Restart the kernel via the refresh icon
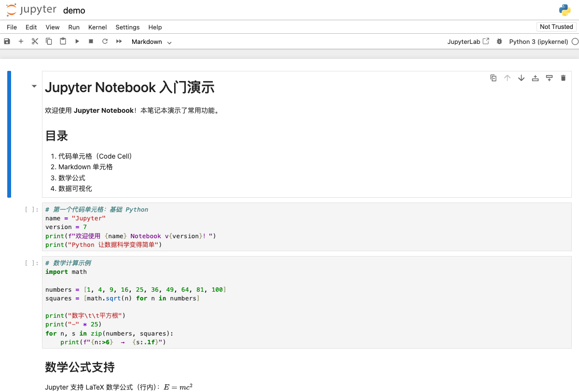Viewport: 579px width, 392px height. (105, 41)
